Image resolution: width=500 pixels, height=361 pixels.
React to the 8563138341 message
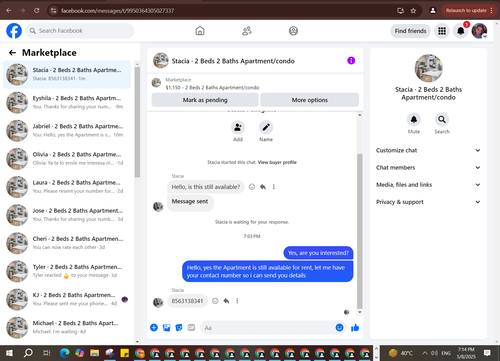215,301
